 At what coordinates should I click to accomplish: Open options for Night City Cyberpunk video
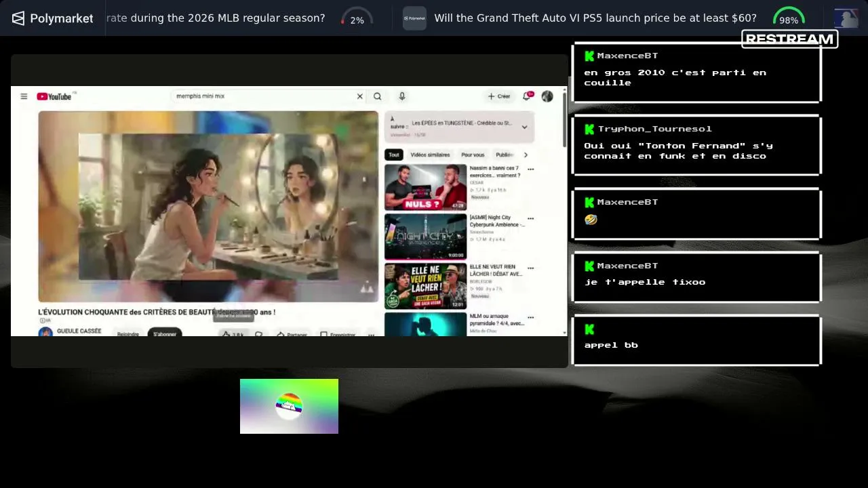(x=530, y=219)
